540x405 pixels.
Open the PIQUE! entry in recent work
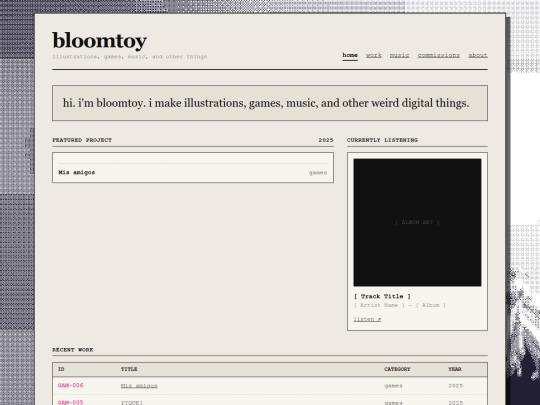click(132, 402)
